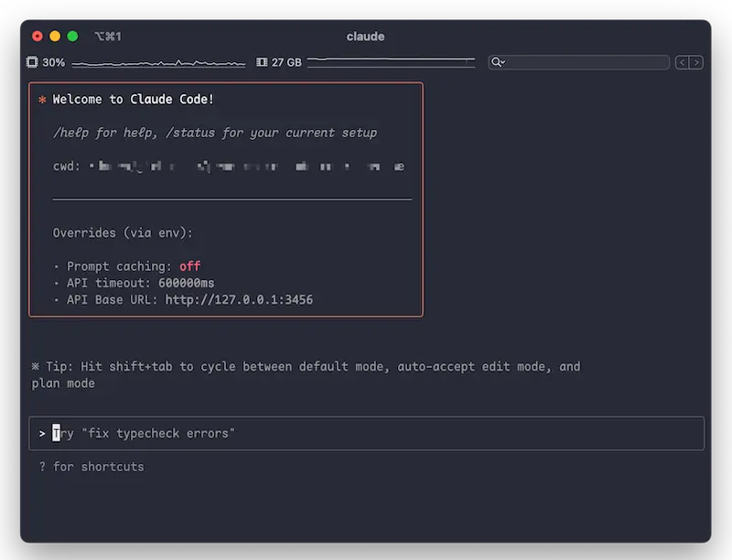
Task: Go to previous search result arrow
Action: [x=682, y=62]
